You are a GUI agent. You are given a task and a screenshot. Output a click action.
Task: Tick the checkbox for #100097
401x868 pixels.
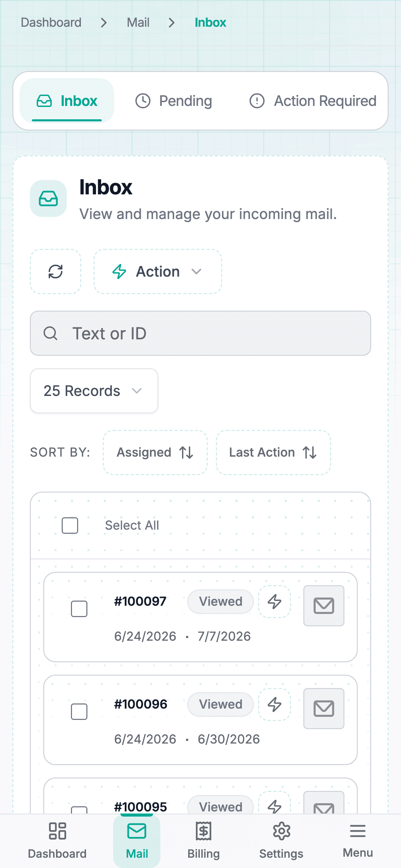click(79, 609)
